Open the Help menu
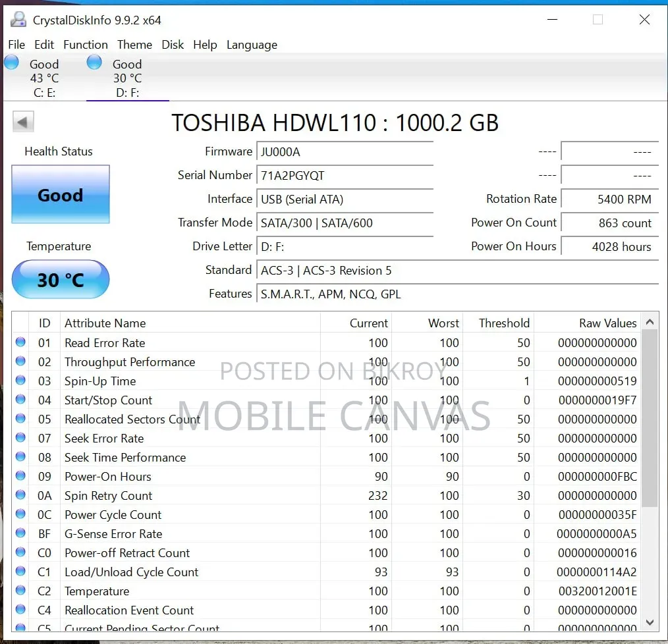This screenshot has height=644, width=668. coord(205,45)
